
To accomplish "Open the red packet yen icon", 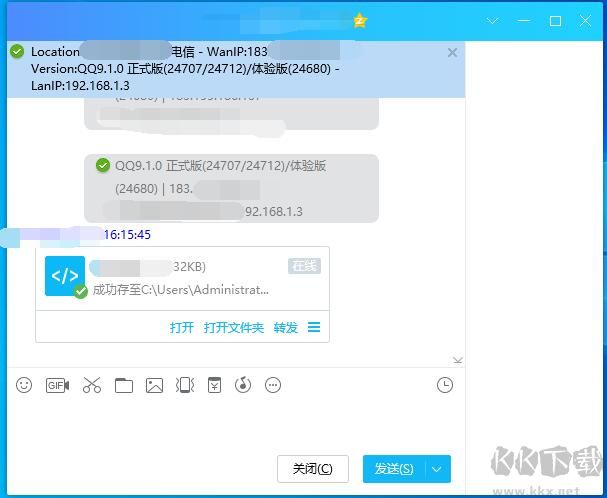I will pos(214,385).
